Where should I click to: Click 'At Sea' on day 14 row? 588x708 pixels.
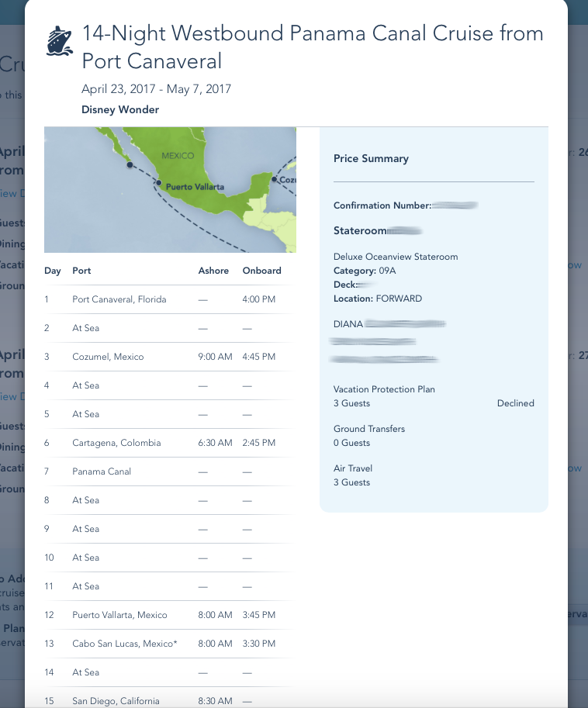pyautogui.click(x=86, y=672)
